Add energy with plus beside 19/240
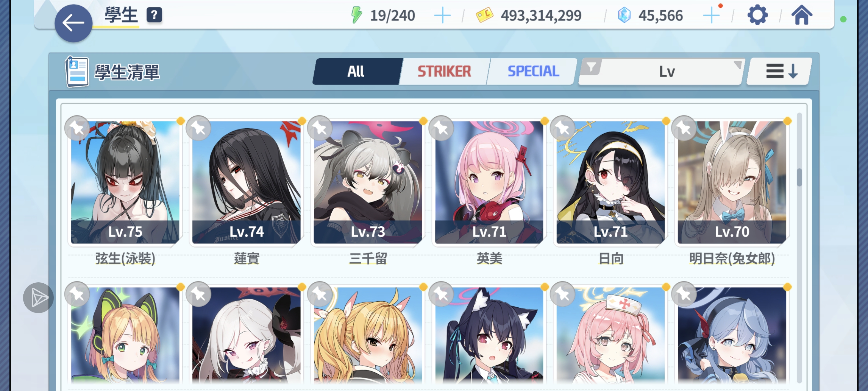Image resolution: width=868 pixels, height=391 pixels. pyautogui.click(x=442, y=15)
